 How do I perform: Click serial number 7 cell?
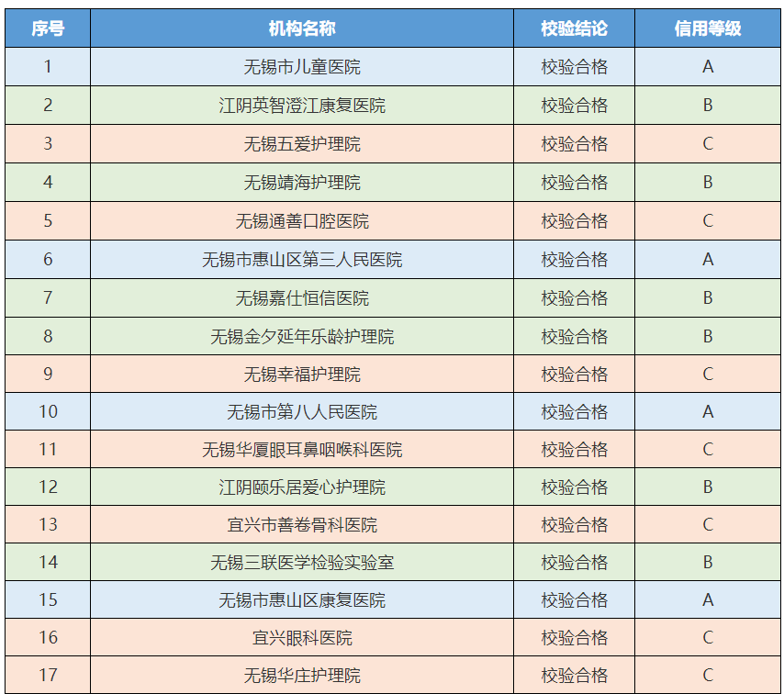[48, 297]
